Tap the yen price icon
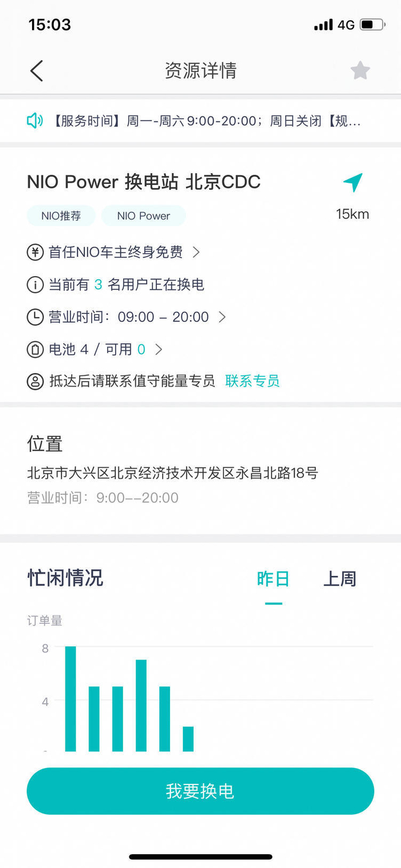 tap(35, 252)
